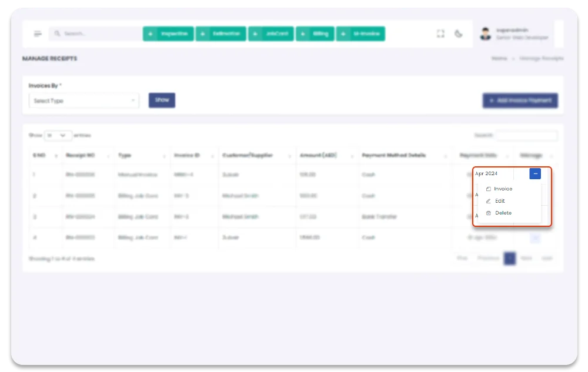Click the superadmin profile avatar
This screenshot has height=372, width=588.
(x=485, y=34)
